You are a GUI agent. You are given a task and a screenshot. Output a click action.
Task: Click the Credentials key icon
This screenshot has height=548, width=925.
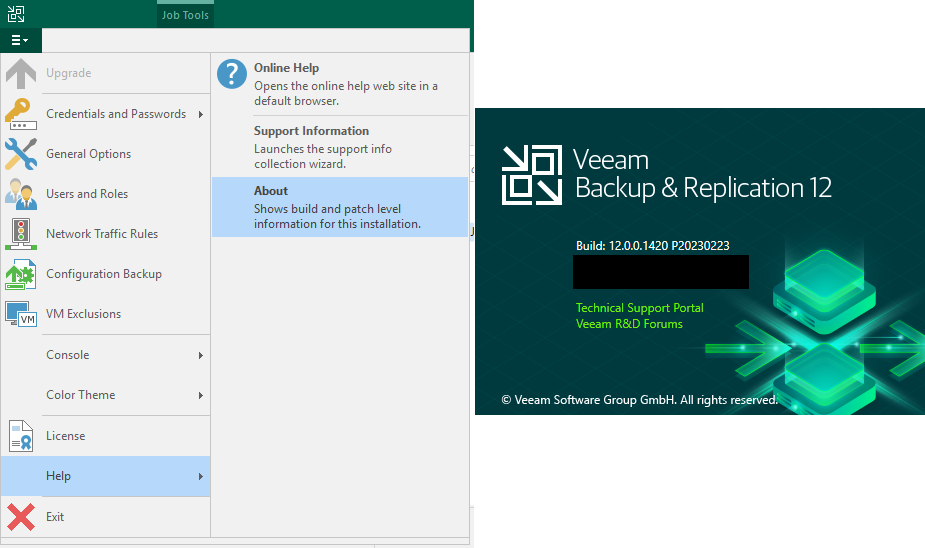coord(21,114)
